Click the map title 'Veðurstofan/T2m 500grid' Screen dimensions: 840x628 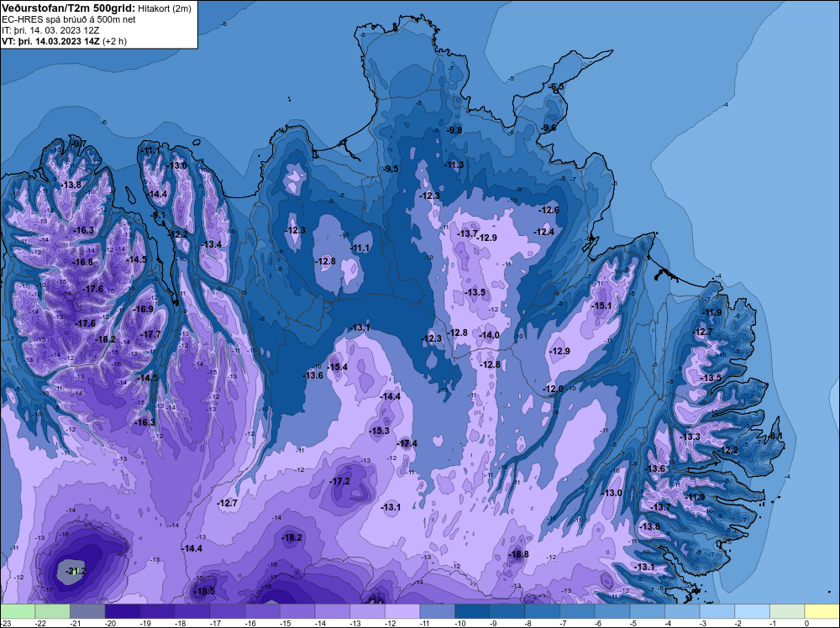tap(68, 8)
